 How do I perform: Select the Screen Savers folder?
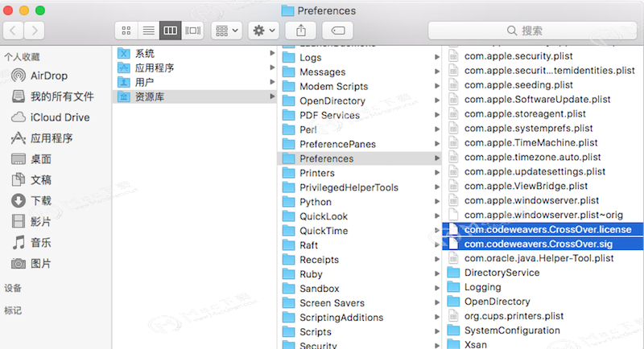coord(361,303)
